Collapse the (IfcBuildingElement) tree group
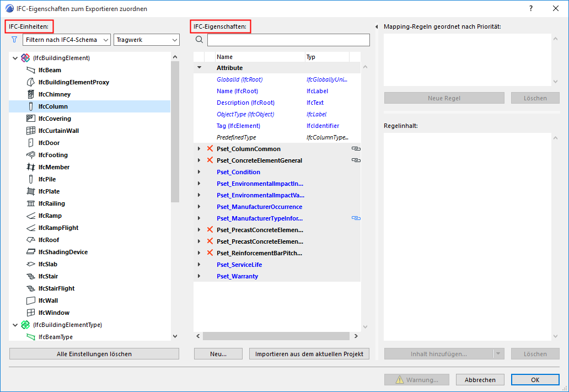 coord(15,58)
